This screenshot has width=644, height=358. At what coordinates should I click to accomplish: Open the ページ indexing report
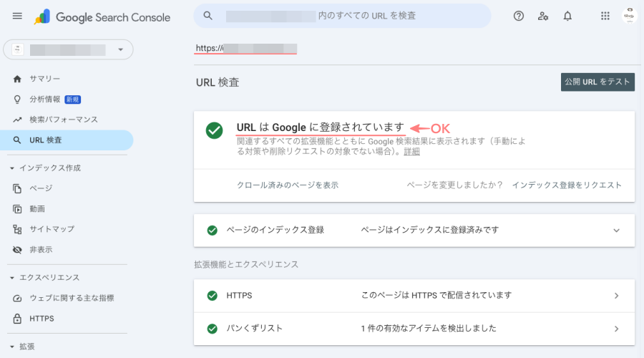pos(41,188)
